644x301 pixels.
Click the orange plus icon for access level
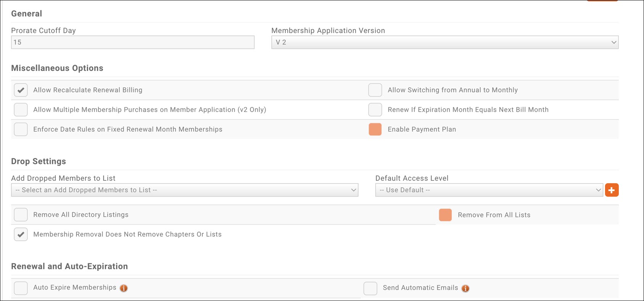(612, 190)
